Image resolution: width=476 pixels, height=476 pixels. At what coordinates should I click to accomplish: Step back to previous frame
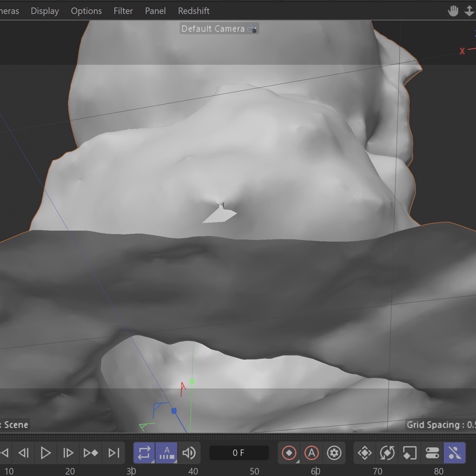tap(23, 453)
